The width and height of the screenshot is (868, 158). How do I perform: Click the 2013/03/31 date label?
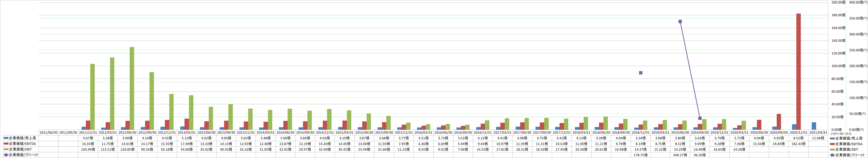(187, 132)
